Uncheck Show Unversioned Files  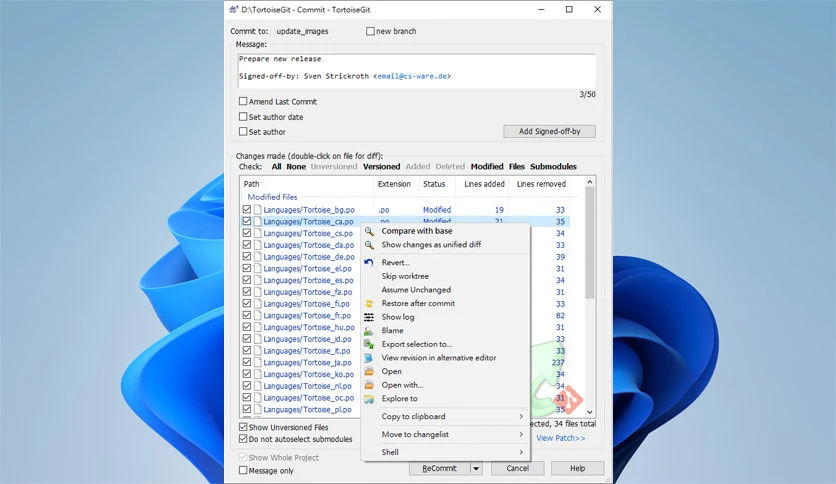243,427
